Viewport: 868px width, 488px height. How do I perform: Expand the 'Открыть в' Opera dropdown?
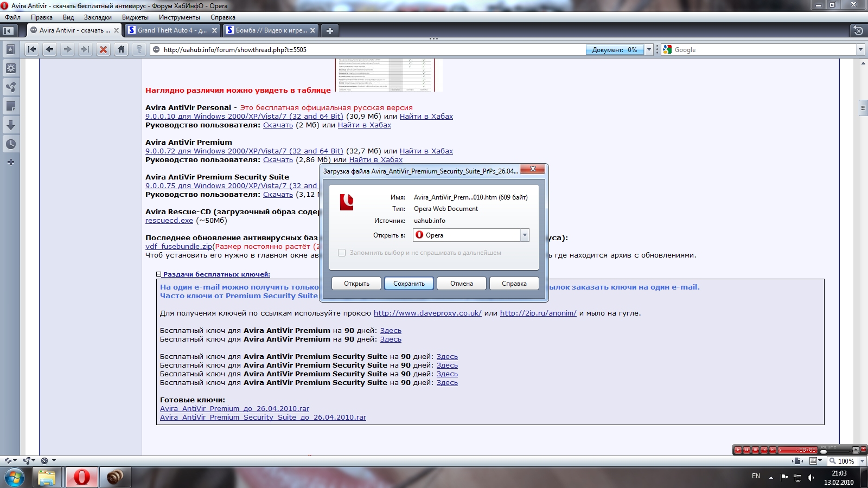pyautogui.click(x=525, y=235)
